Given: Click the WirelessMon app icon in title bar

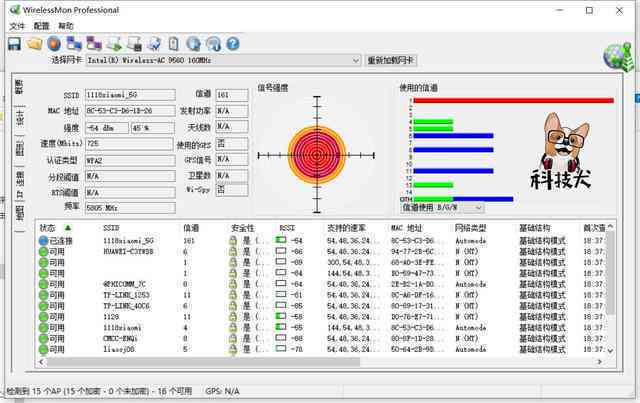Looking at the screenshot, I should [x=15, y=10].
